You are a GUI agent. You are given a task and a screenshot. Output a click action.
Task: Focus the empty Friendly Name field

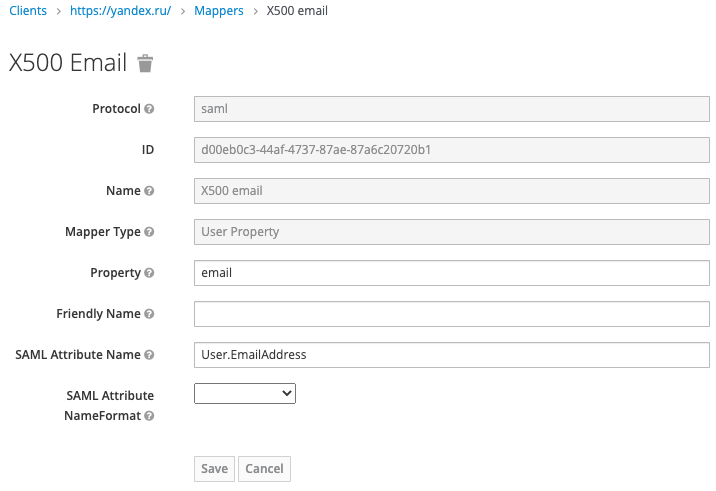[451, 314]
